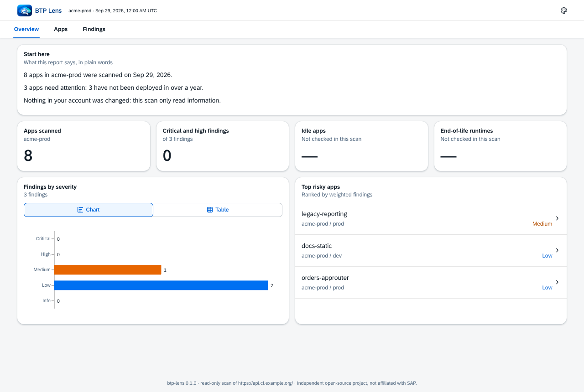Image resolution: width=584 pixels, height=392 pixels.
Task: Click the 'Nothing in your account was changed' sentence
Action: pos(122,100)
